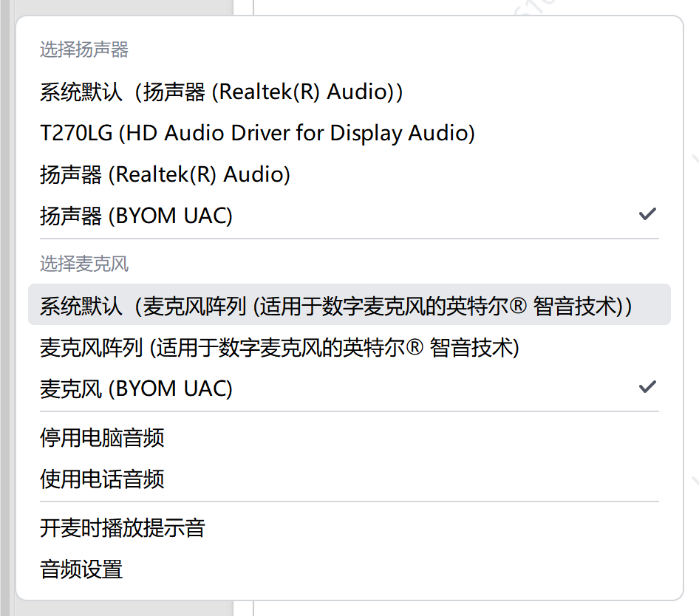Click white background area above menu's right side

point(473,6)
